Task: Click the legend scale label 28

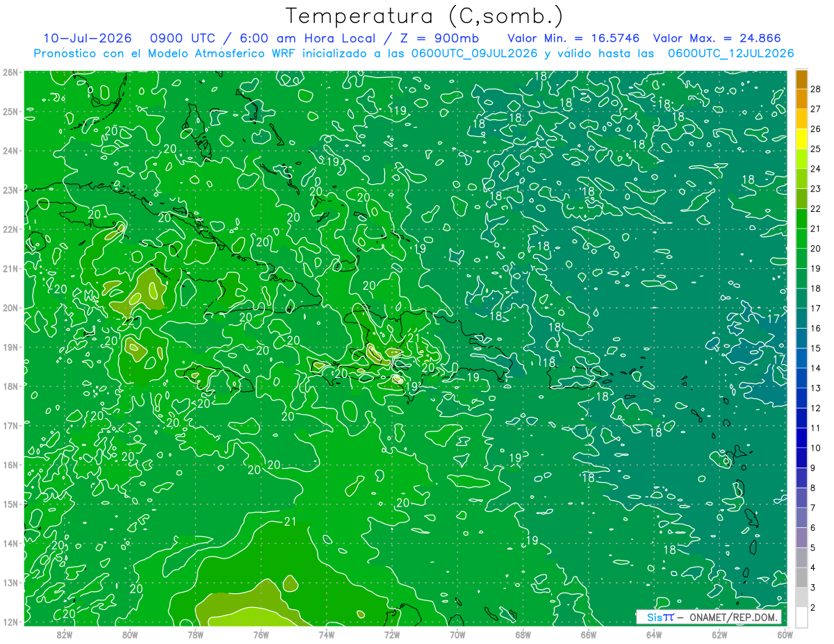Action: tap(816, 89)
